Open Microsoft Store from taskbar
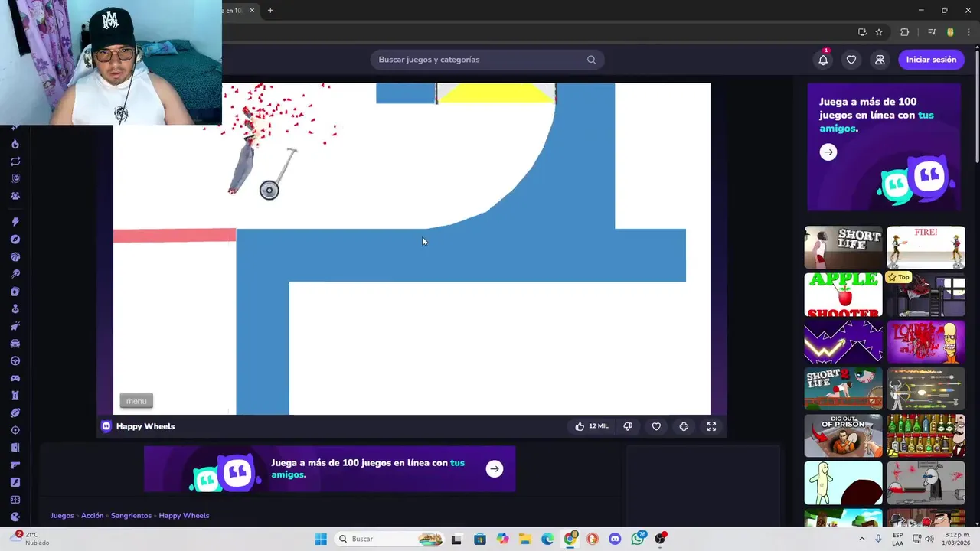The width and height of the screenshot is (980, 551). (x=479, y=539)
